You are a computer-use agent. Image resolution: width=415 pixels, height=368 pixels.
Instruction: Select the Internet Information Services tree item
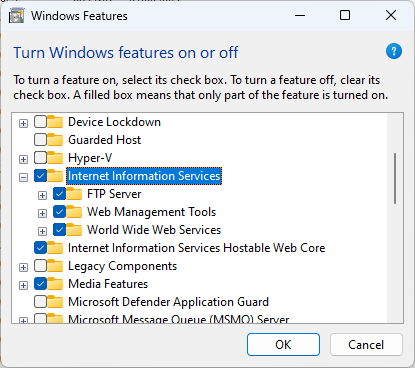pos(144,176)
